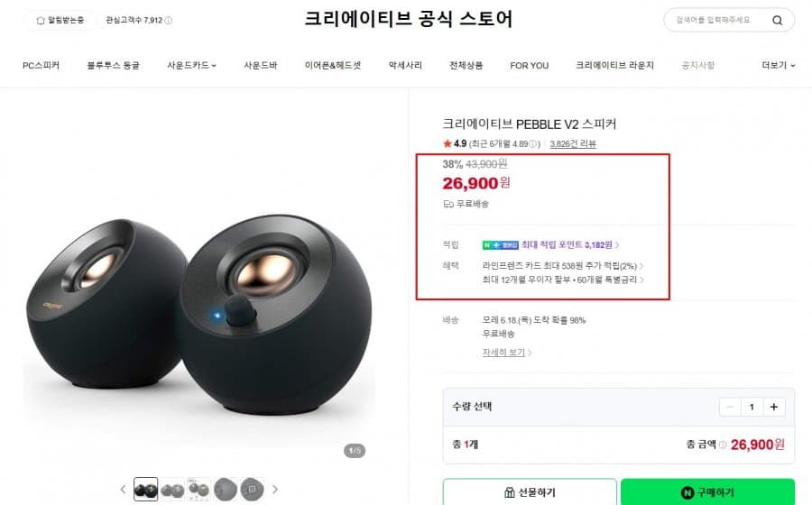Open the 3,826건 리뷰 link
Viewport: 812px width, 505px height.
(573, 144)
